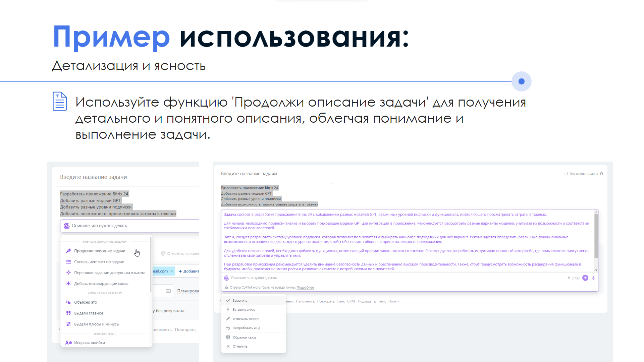Select 'Составь чек-лист по задаче' option
644x362 pixels.
(99, 262)
